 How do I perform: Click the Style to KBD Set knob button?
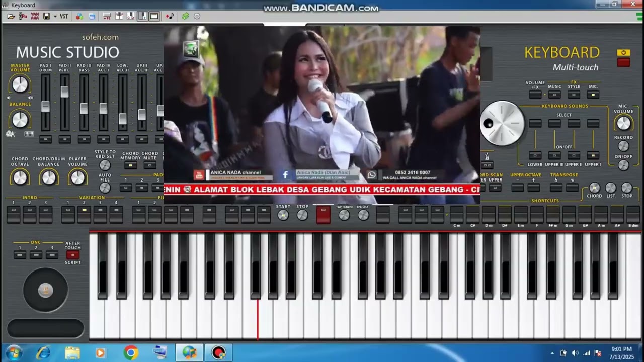tap(105, 165)
